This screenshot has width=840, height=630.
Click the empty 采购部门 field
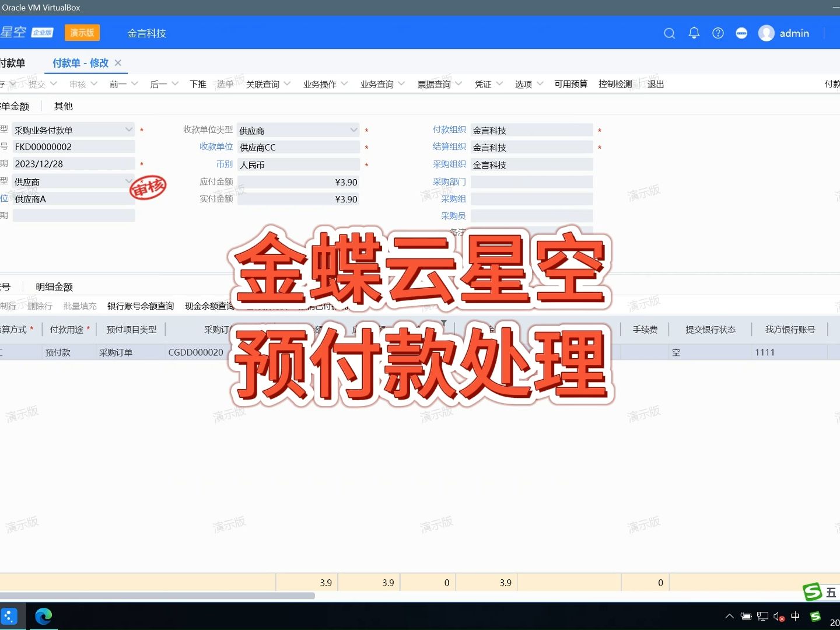(531, 182)
